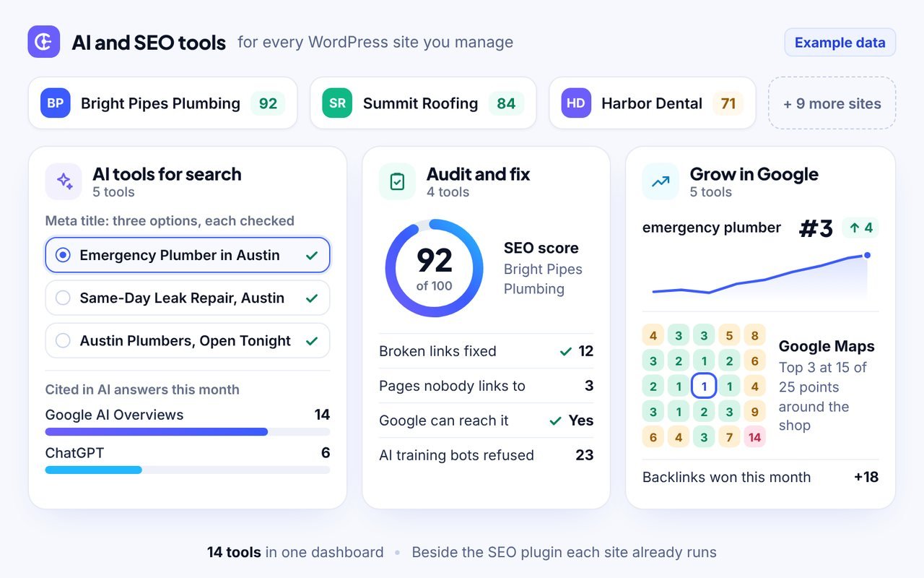Click the trend arrow icon beside Grow in Google
The height and width of the screenshot is (578, 924).
coord(661,181)
